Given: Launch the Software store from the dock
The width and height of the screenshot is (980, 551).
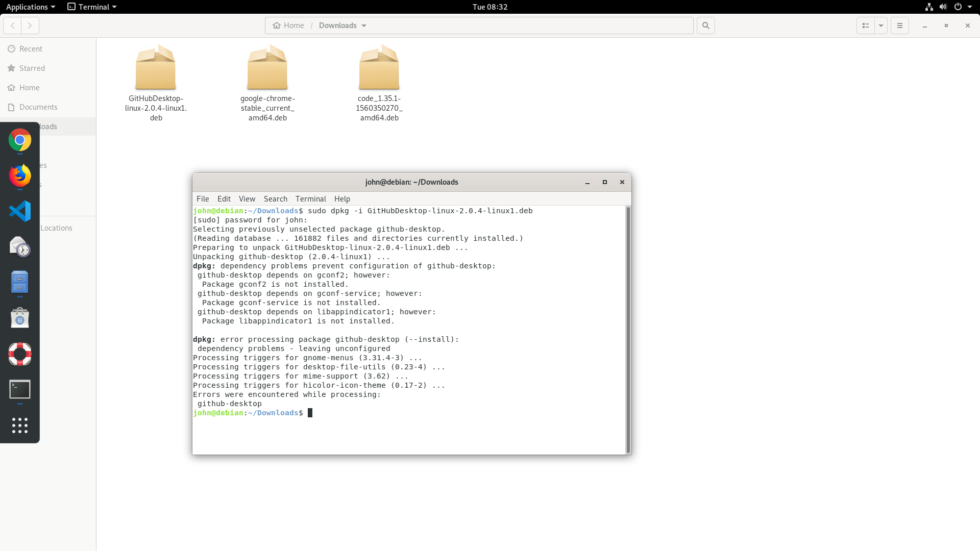Looking at the screenshot, I should coord(20,318).
